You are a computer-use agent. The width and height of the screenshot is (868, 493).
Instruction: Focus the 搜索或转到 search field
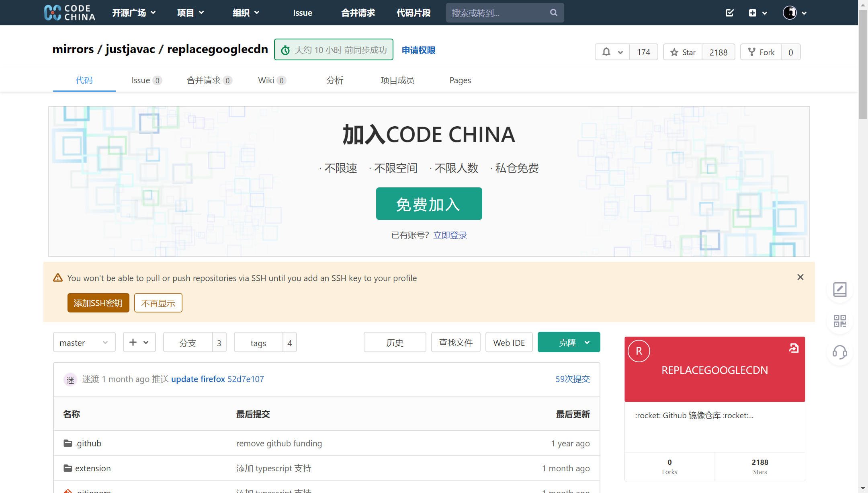click(x=498, y=12)
